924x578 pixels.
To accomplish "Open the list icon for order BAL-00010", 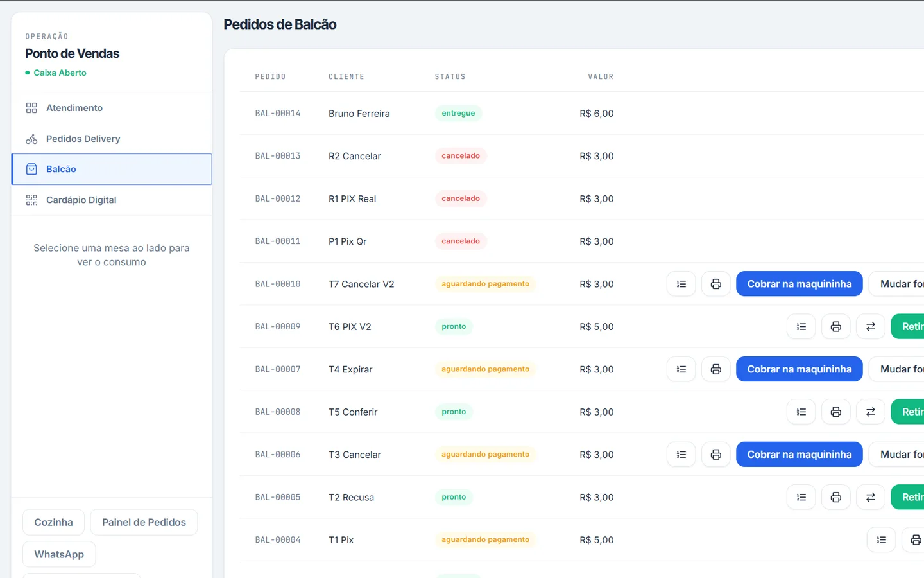I will click(681, 284).
